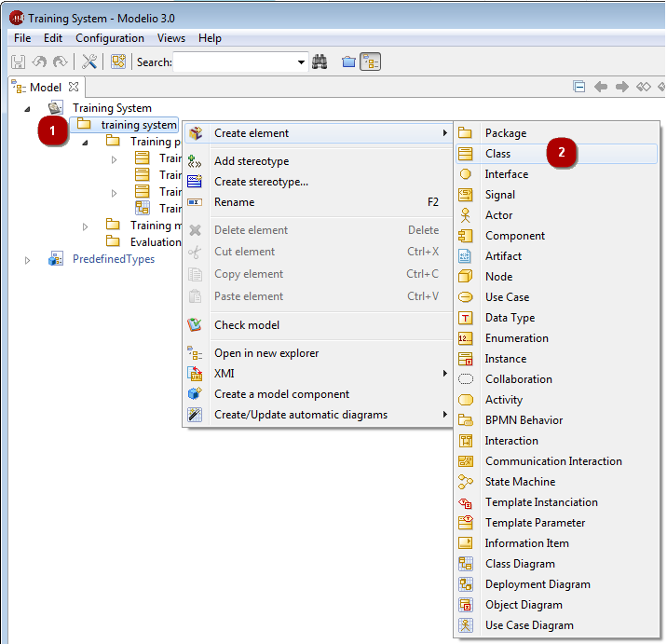Expand the PredefinedTypes tree node
Image resolution: width=667 pixels, height=644 pixels.
click(28, 260)
